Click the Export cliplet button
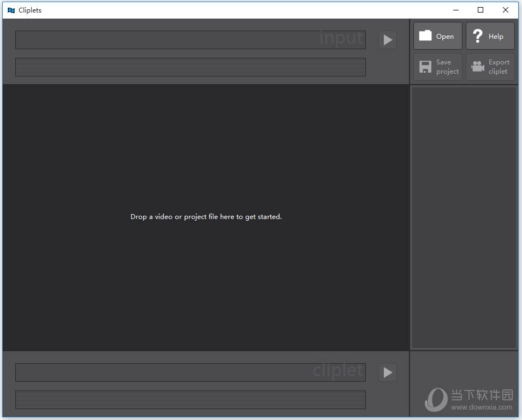The image size is (522, 420). tap(490, 67)
